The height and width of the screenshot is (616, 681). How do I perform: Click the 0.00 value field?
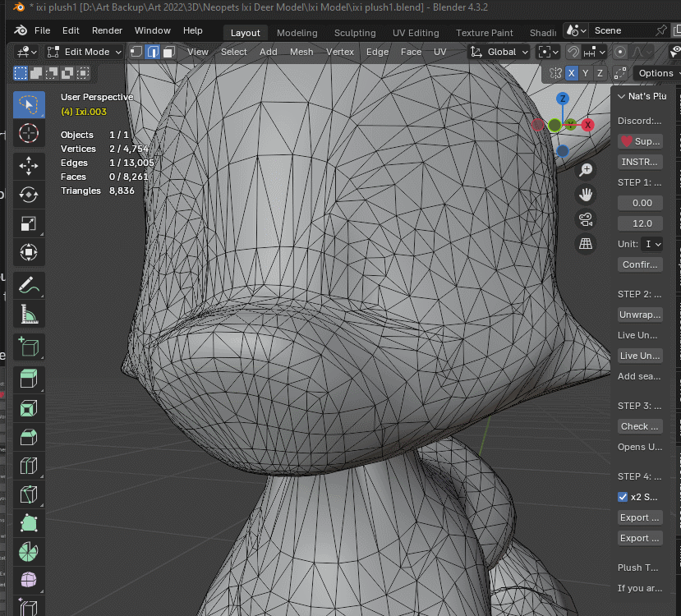(640, 203)
